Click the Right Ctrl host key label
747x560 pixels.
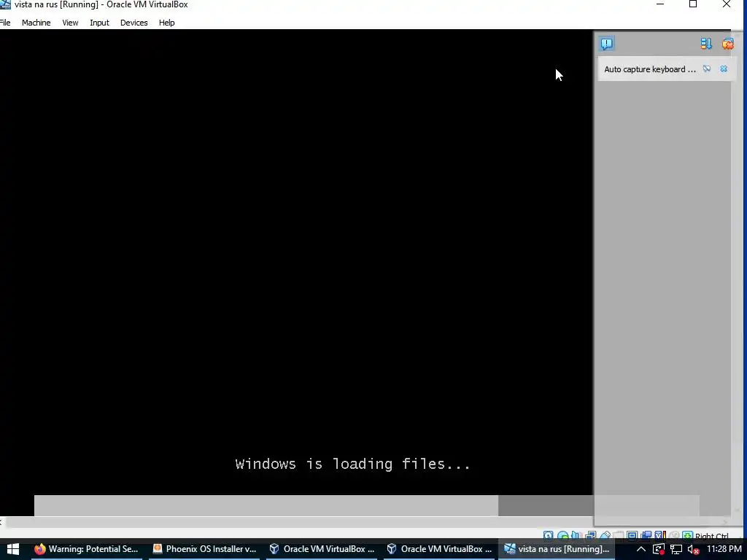tap(712, 536)
